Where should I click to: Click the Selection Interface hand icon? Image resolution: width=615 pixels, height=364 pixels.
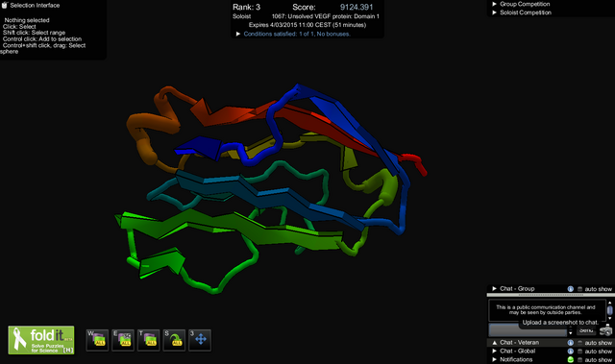(x=4, y=5)
